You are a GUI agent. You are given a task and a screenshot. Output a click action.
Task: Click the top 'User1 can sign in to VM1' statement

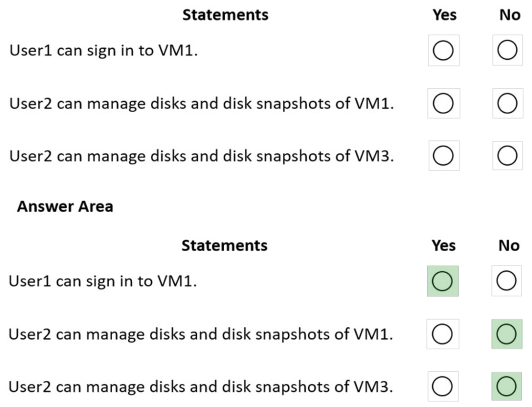click(104, 51)
